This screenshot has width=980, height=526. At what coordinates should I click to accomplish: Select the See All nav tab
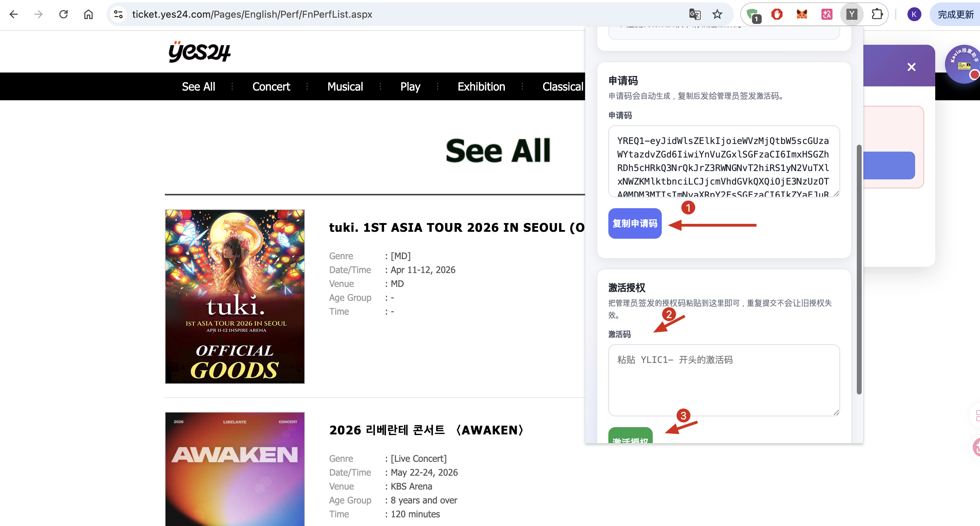[x=198, y=87]
